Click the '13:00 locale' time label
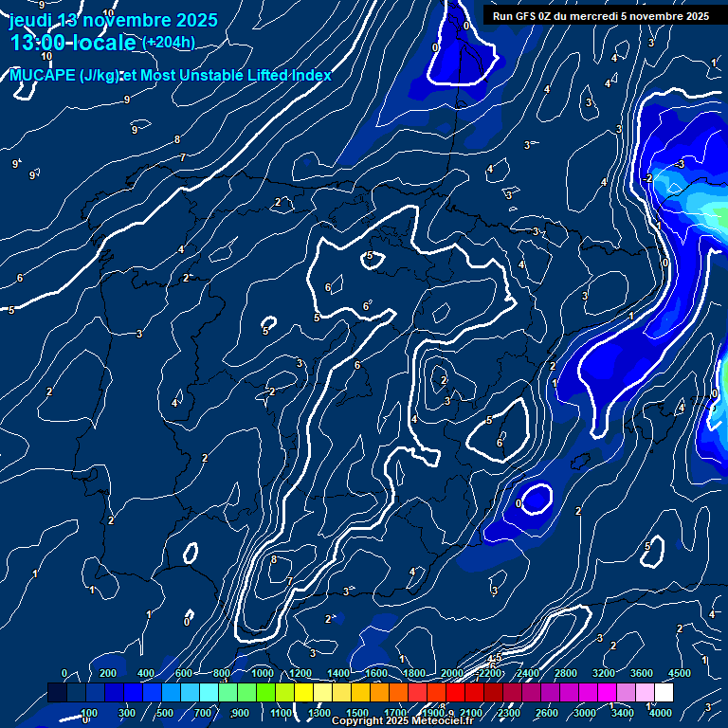Screen dimensions: 728x728 point(73,43)
